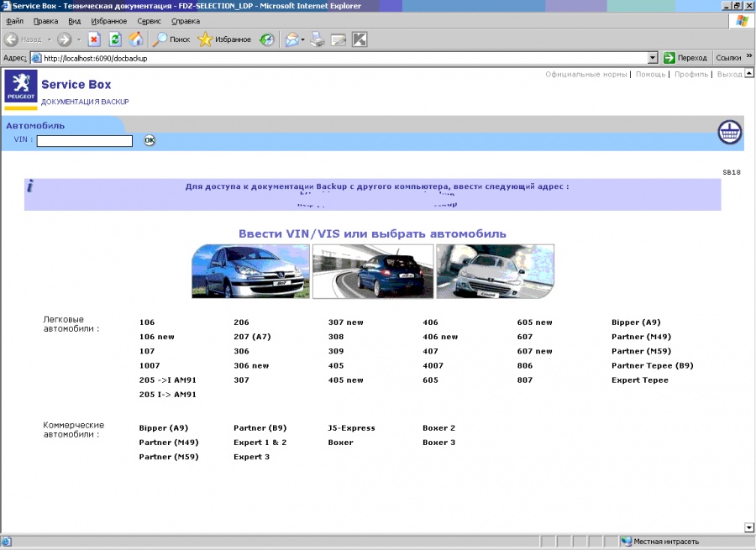The image size is (756, 550).
Task: Click the blue info 'i' icon
Action: click(30, 186)
